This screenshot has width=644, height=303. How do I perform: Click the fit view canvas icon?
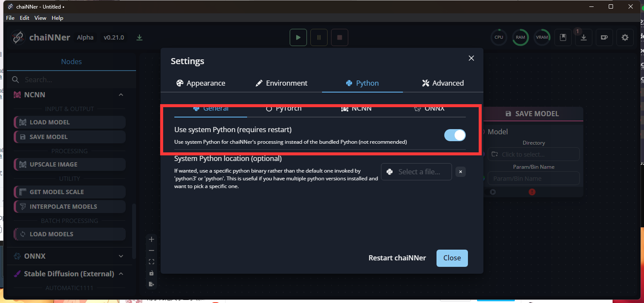click(x=151, y=262)
